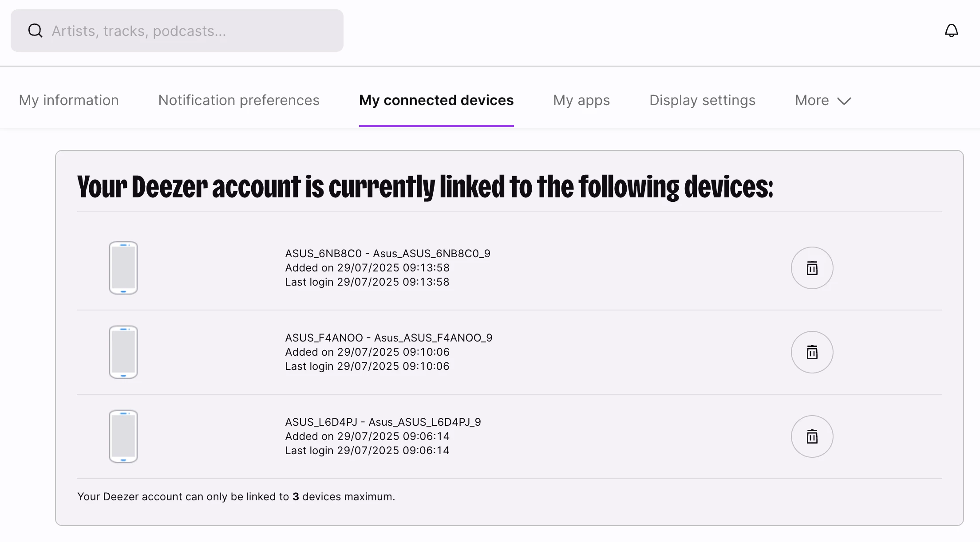Click the ASUS_6NB8C0 phone icon
Image resolution: width=980 pixels, height=542 pixels.
[x=123, y=268]
